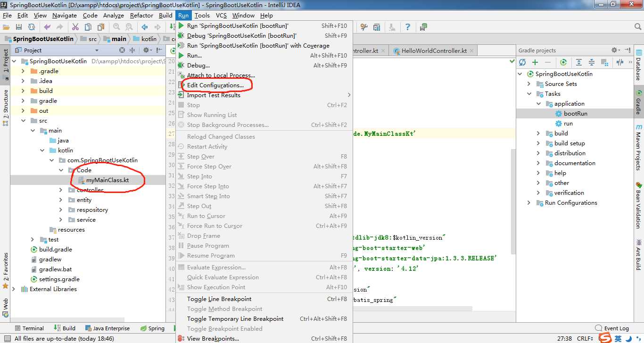Image resolution: width=644 pixels, height=343 pixels.
Task: Select Toggle Line Breakpoint entry
Action: pos(264,299)
